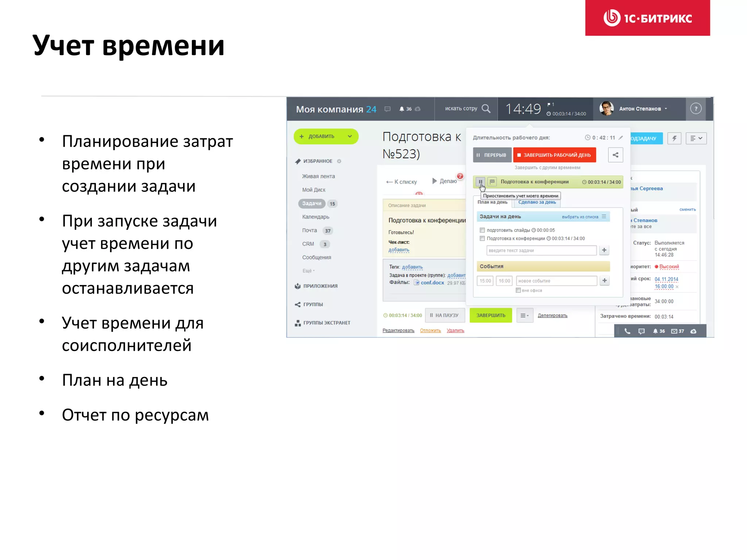Click the новое событие input field
The height and width of the screenshot is (560, 747).
[x=557, y=281]
